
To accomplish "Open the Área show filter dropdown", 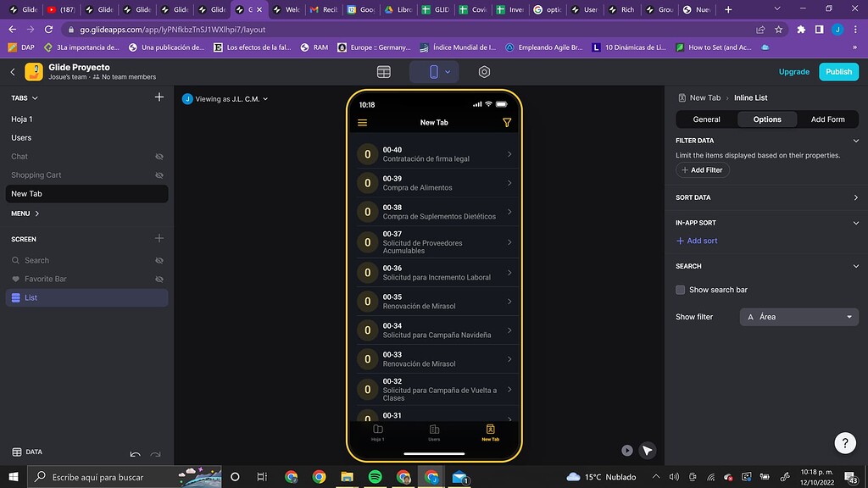I will click(798, 316).
